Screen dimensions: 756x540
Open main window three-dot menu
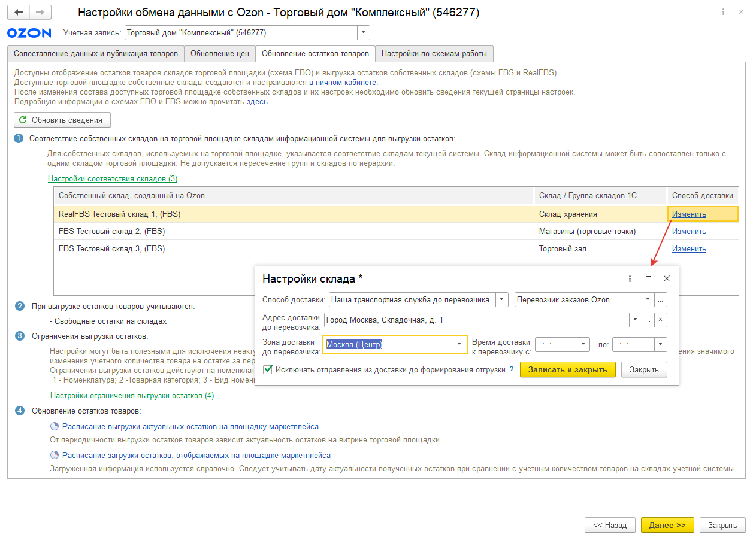pos(724,13)
